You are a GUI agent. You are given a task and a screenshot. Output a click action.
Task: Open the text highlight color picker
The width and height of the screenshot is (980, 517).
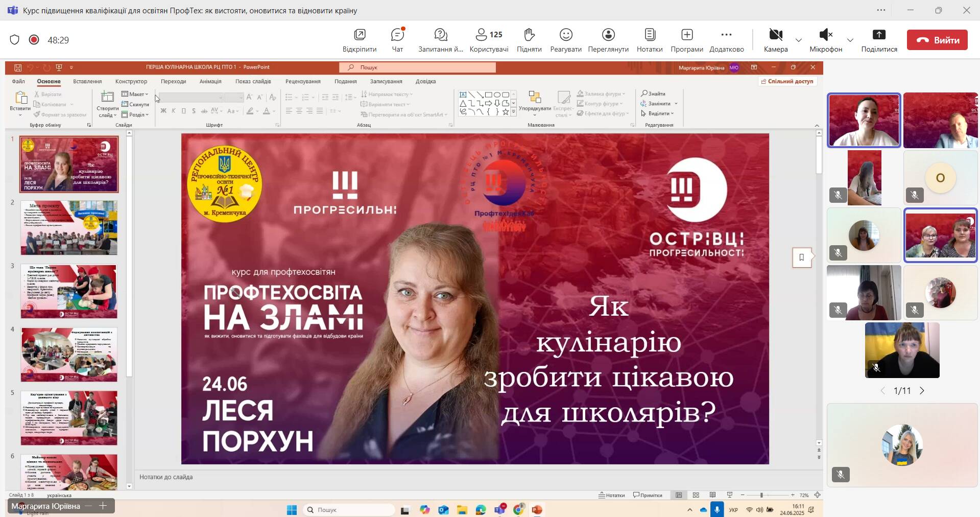[252, 111]
